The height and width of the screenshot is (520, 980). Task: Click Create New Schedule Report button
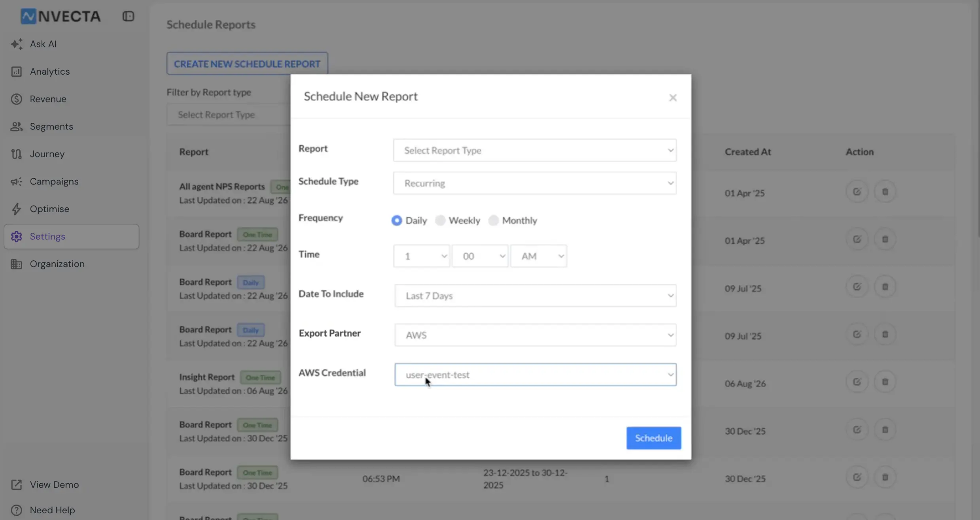[x=247, y=64]
